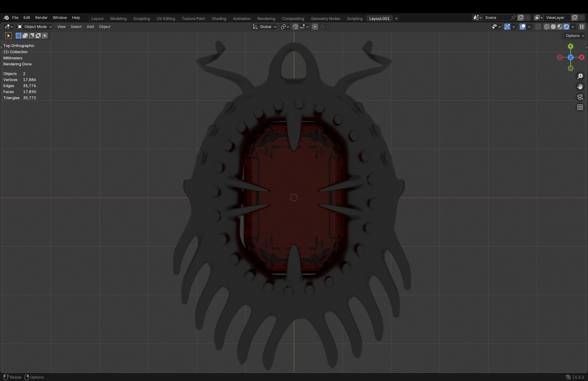Click the red X axis gizmo ball

pyautogui.click(x=581, y=57)
